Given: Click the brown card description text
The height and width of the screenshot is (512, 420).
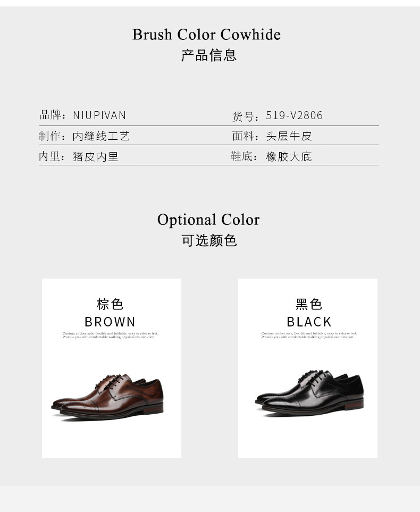Looking at the screenshot, I should pos(111,335).
